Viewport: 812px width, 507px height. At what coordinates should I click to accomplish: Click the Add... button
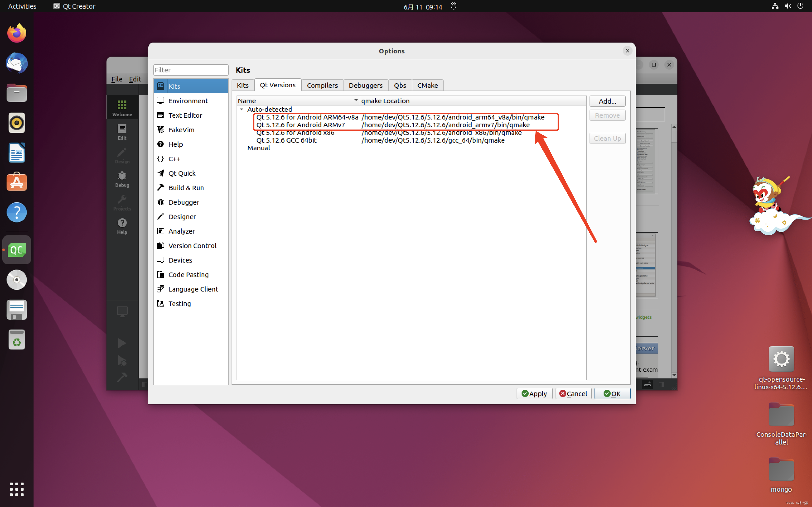607,101
